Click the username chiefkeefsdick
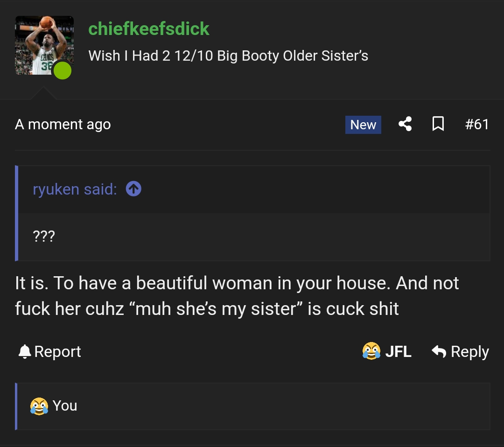Viewport: 504px width, 447px height. [148, 29]
